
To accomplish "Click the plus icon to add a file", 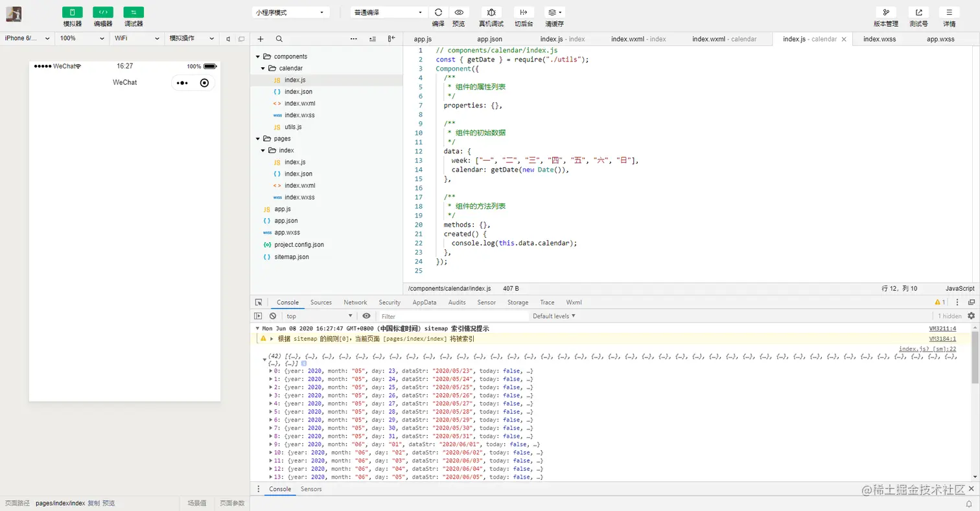I will (x=261, y=39).
